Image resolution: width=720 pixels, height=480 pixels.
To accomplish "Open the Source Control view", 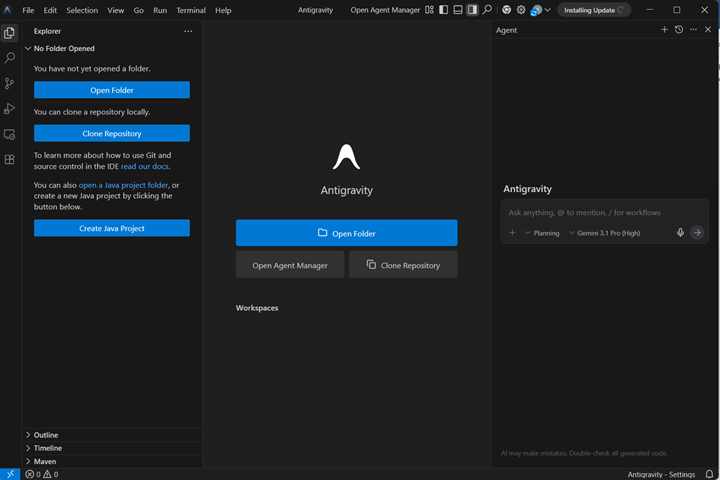I will coord(10,84).
